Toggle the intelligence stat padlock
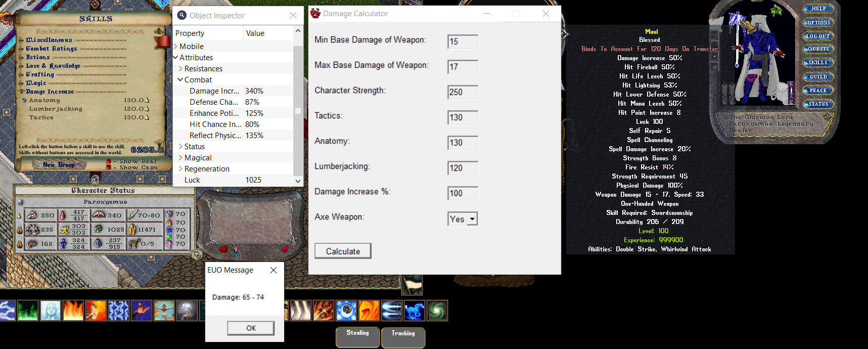Screen dimensions: 868x349 pyautogui.click(x=20, y=244)
